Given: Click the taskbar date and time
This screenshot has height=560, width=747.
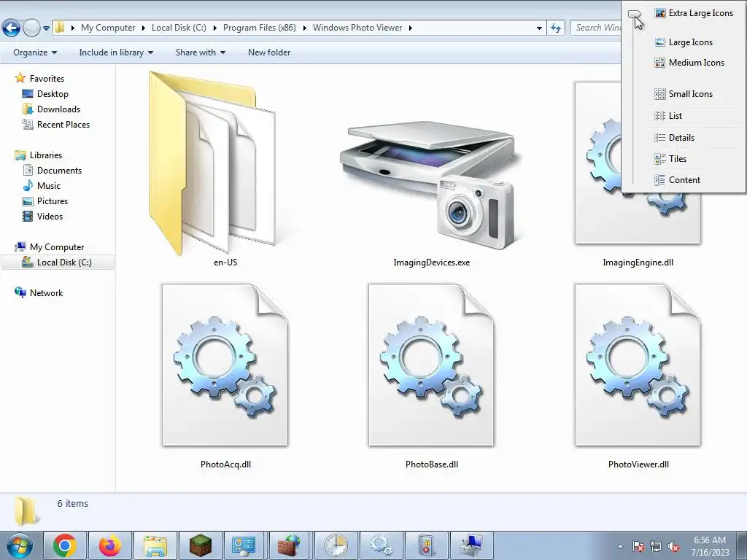Looking at the screenshot, I should 710,546.
